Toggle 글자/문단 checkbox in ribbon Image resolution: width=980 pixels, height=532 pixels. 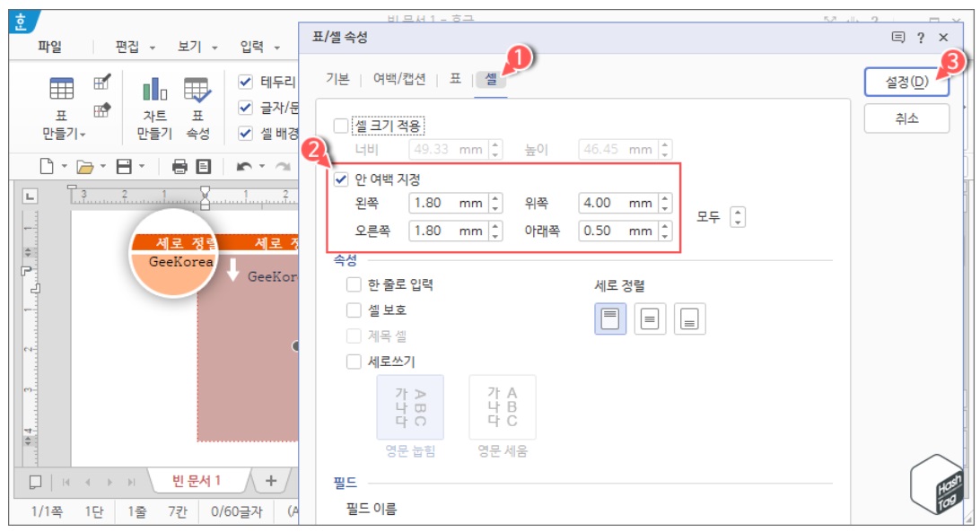[246, 108]
